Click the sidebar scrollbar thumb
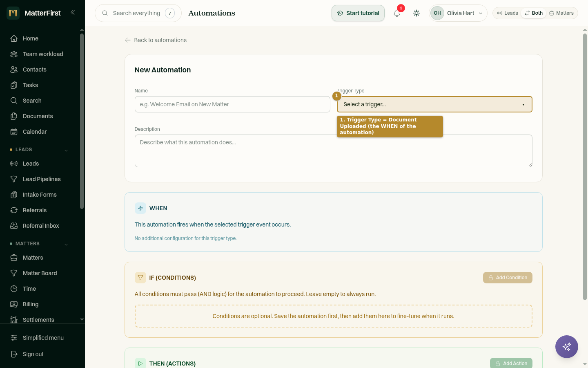The width and height of the screenshot is (588, 368). click(82, 121)
